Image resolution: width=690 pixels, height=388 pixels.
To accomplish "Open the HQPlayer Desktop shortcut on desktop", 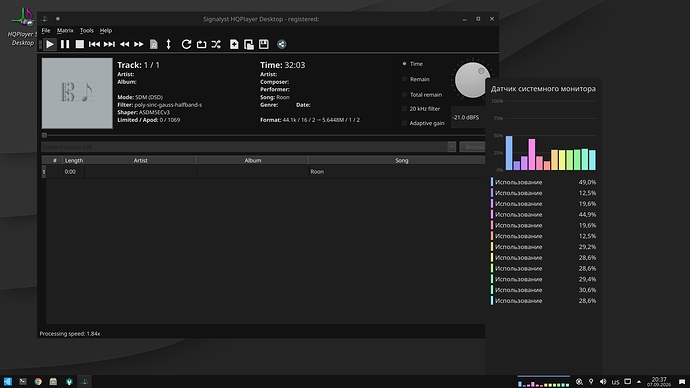I will tap(23, 26).
